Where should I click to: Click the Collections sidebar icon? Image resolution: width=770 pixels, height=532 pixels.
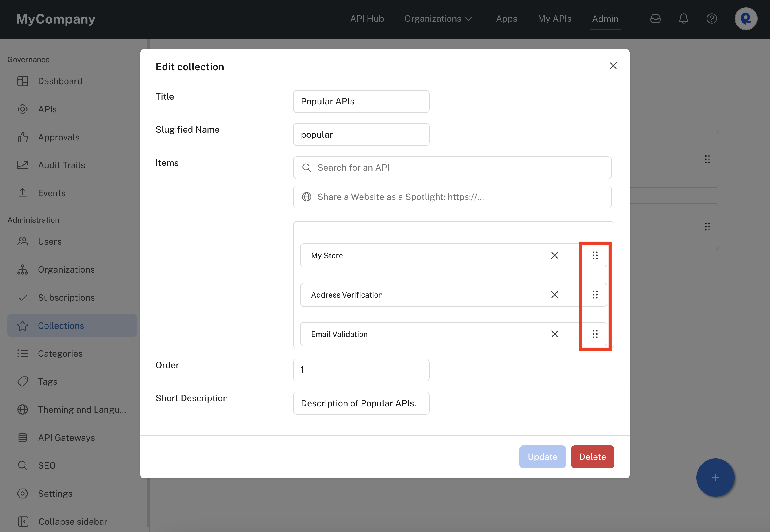pos(23,325)
